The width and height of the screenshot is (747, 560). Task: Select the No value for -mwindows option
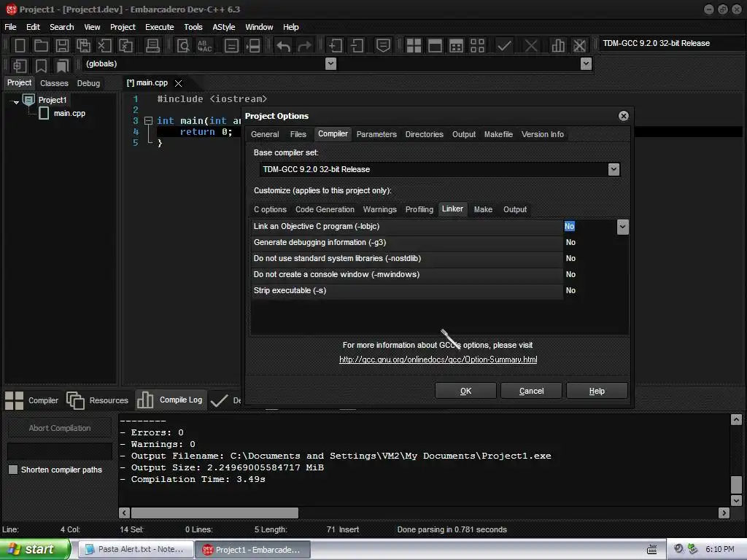[570, 274]
